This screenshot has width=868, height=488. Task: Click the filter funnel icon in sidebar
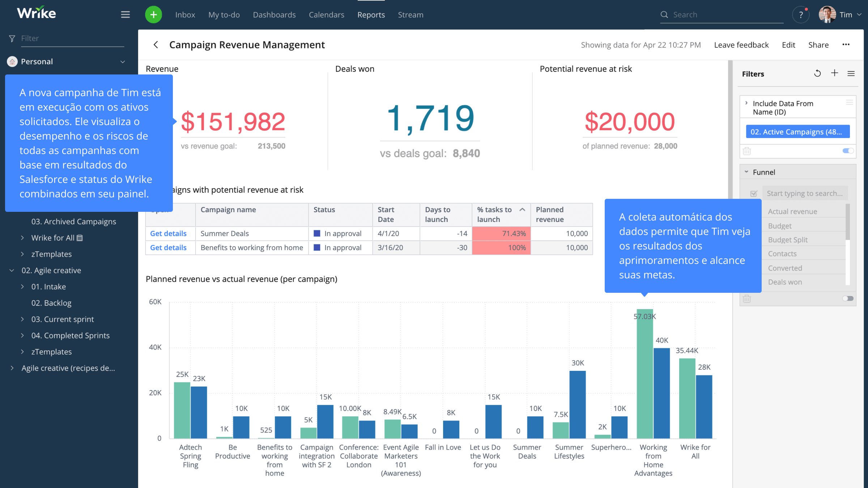(12, 38)
